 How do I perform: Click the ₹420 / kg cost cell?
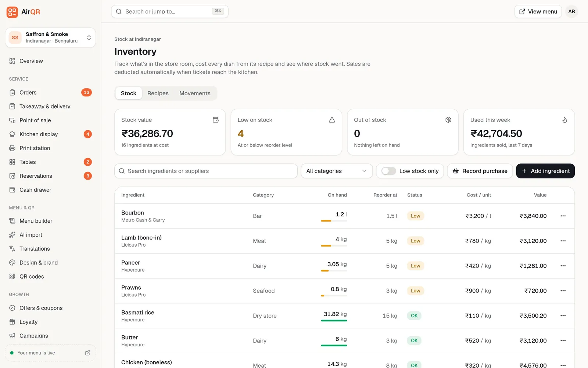point(478,266)
